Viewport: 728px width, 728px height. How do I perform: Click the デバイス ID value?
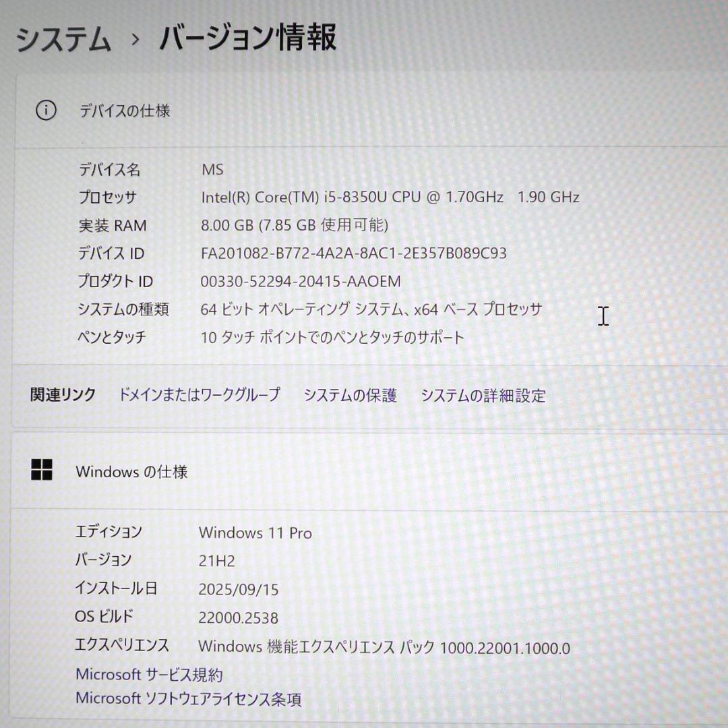(x=355, y=253)
